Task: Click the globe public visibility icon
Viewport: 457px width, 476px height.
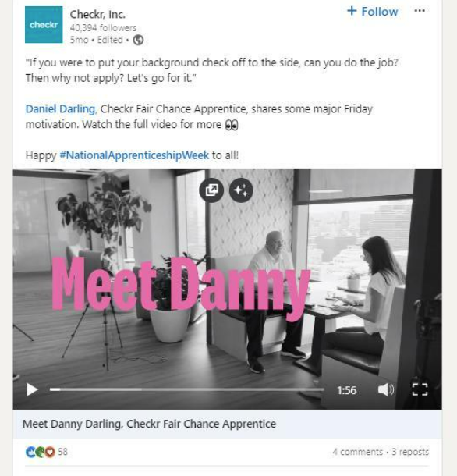Action: tap(138, 40)
